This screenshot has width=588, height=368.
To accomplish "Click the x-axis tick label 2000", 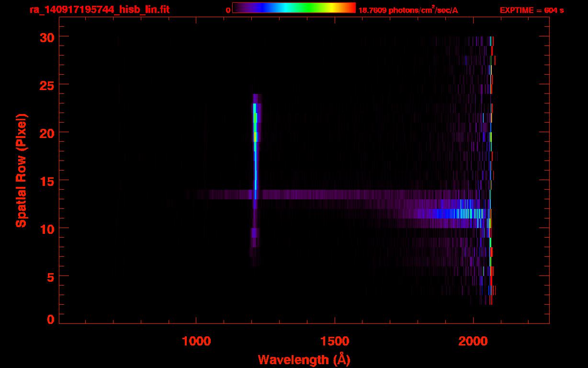I will [473, 342].
